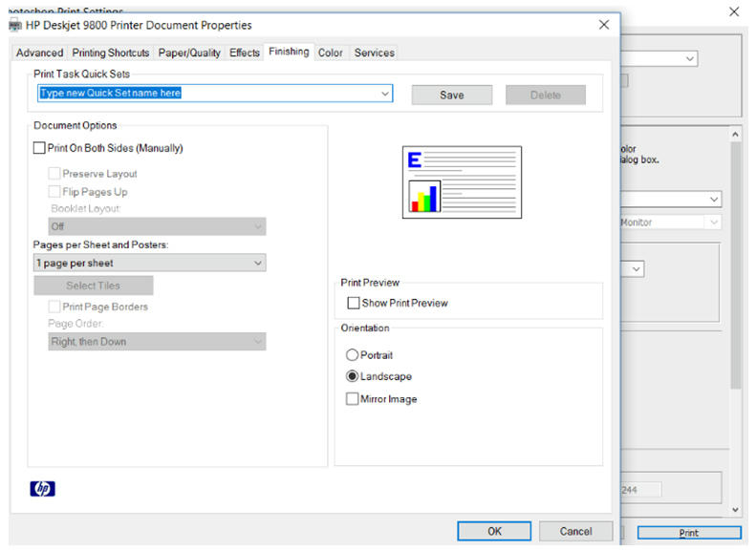Open the Services tab
756x551 pixels.
(374, 53)
